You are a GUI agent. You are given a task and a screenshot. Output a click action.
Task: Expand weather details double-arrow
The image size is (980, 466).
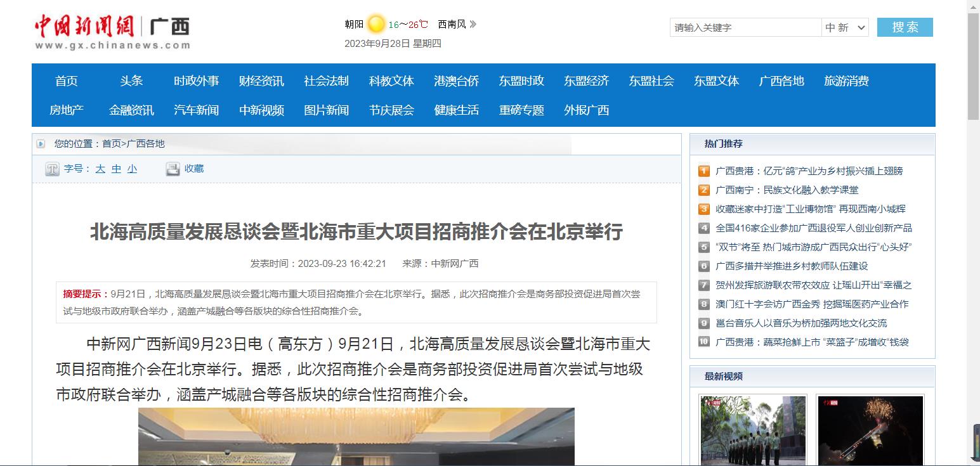coord(473,25)
